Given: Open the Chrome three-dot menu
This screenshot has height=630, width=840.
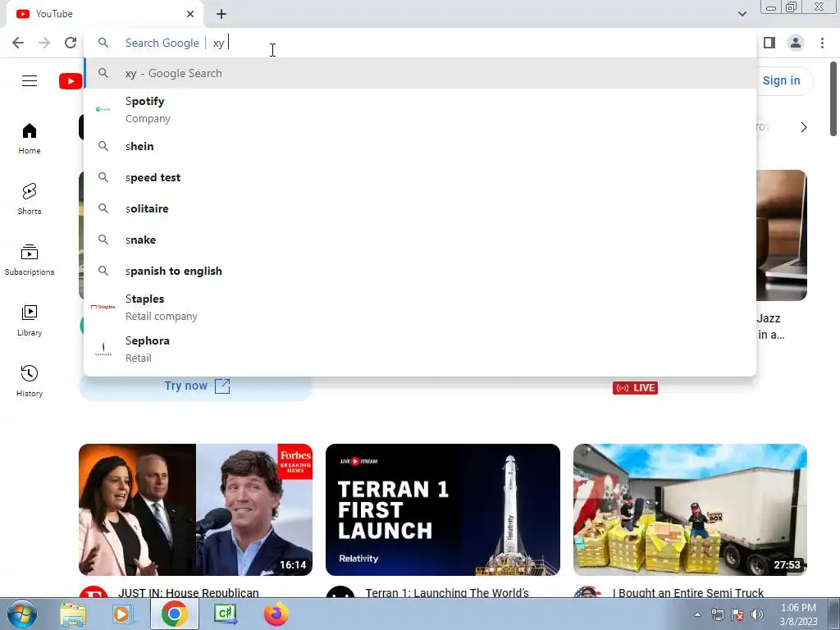Looking at the screenshot, I should [822, 43].
